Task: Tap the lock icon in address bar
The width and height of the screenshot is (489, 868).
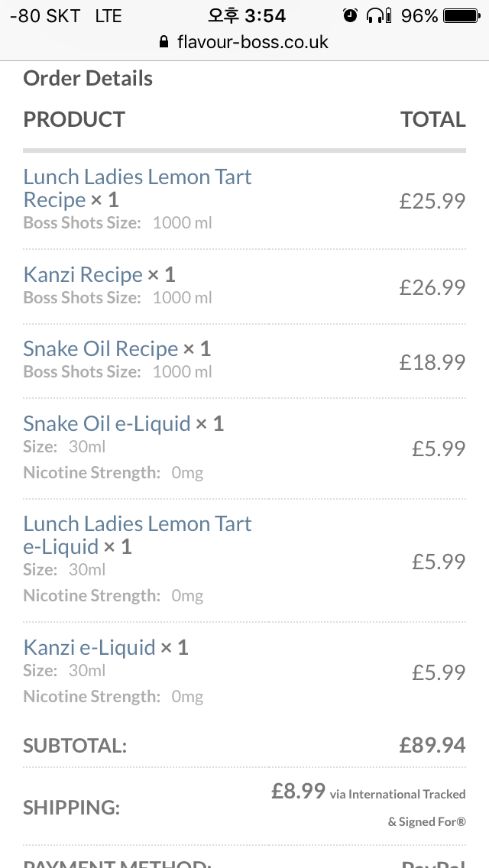Action: tap(164, 42)
